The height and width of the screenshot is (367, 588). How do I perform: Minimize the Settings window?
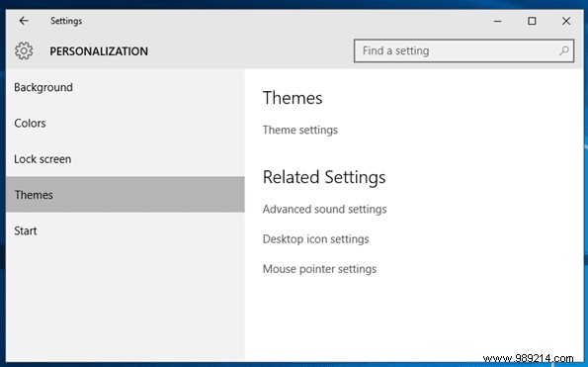coord(498,21)
